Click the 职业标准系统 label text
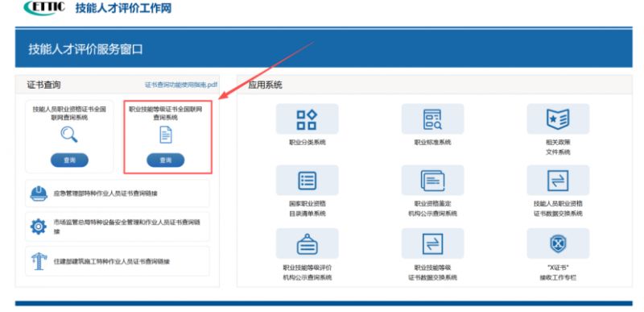 (x=432, y=143)
